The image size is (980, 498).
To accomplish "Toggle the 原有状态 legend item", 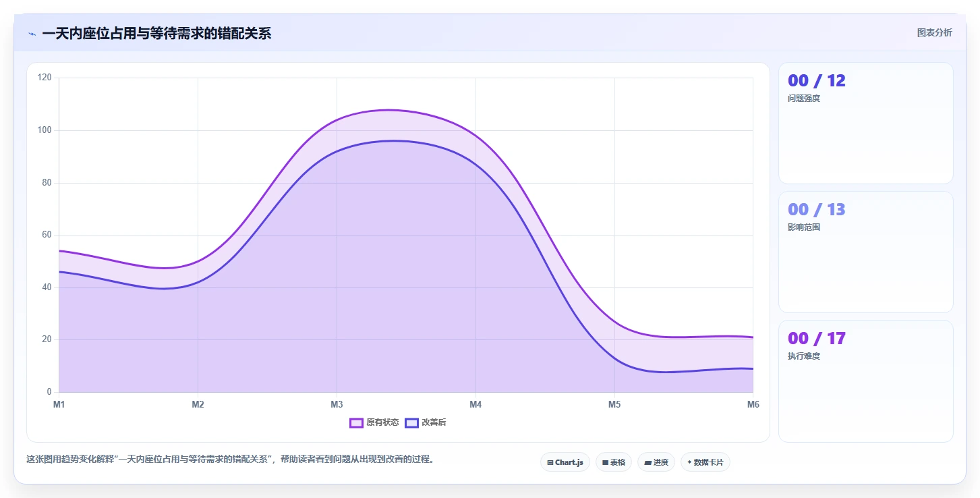I will coord(374,422).
